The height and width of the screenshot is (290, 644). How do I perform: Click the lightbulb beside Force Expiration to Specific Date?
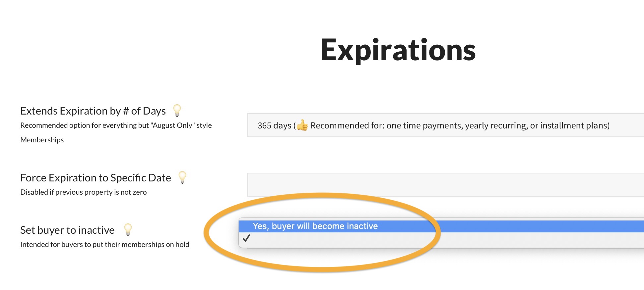pyautogui.click(x=182, y=177)
